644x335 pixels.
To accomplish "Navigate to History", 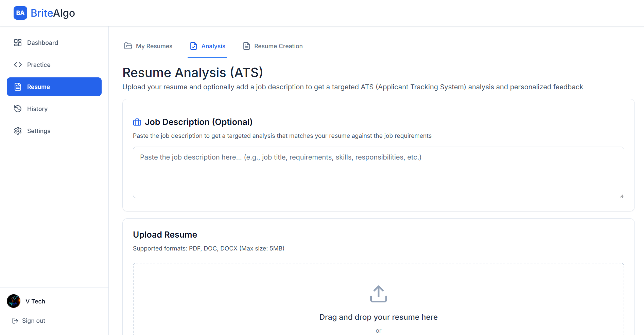I will (37, 109).
